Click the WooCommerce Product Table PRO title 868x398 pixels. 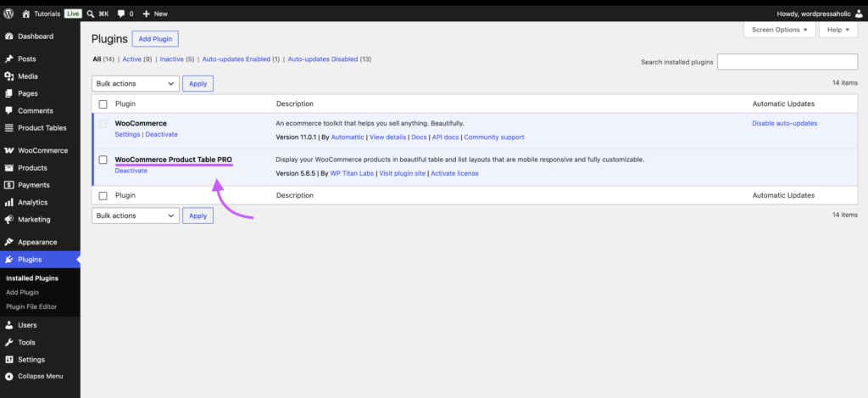173,160
